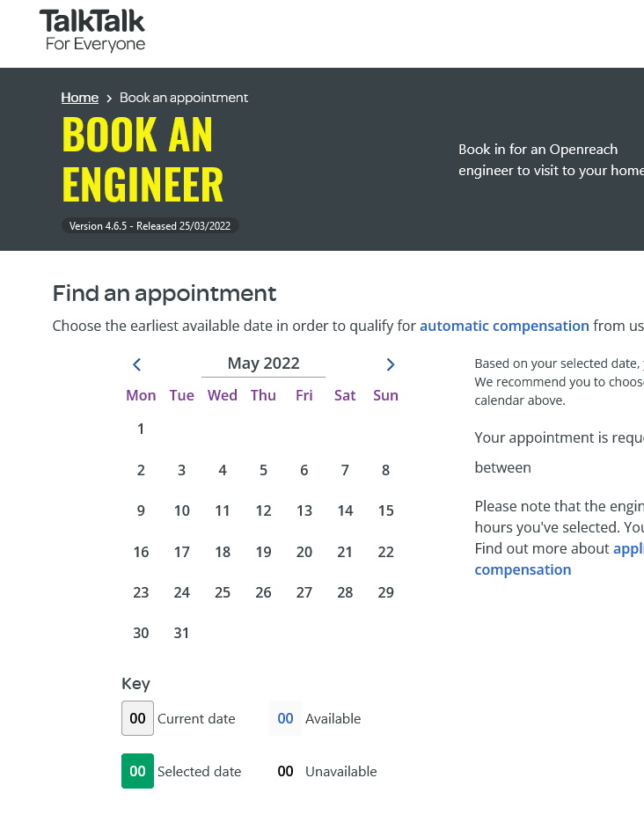The image size is (644, 815).
Task: Open the automatic compensation link
Action: click(x=504, y=326)
